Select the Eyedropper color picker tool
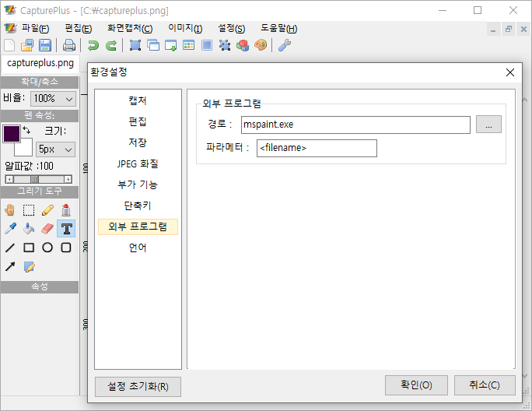Screen dimensions: 532x411 10,229
